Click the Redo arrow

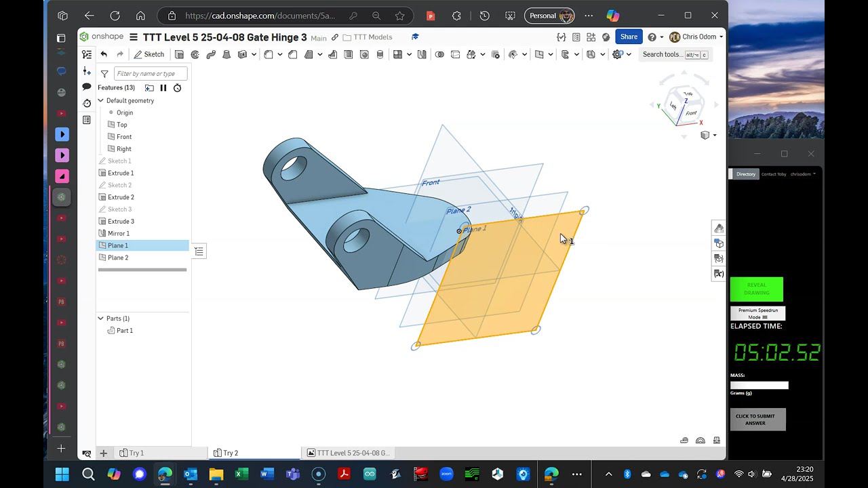pyautogui.click(x=120, y=54)
